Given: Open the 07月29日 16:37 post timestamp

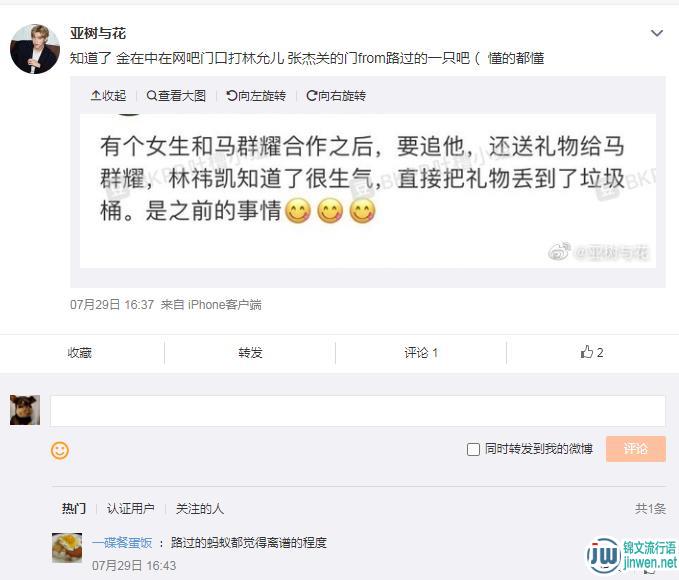Looking at the screenshot, I should tap(112, 305).
